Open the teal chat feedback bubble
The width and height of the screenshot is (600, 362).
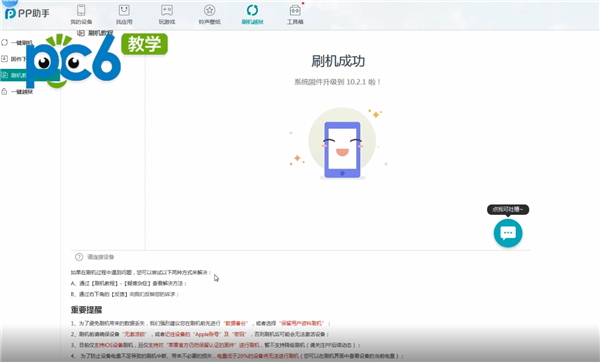coord(508,233)
